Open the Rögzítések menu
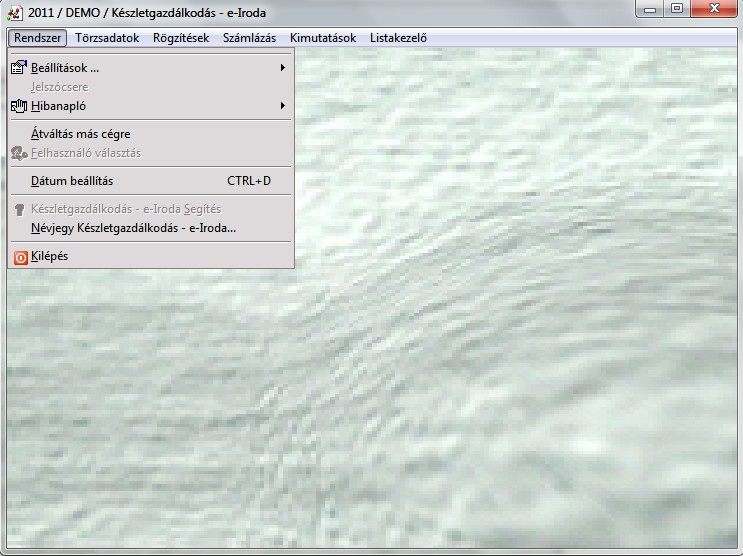 181,38
